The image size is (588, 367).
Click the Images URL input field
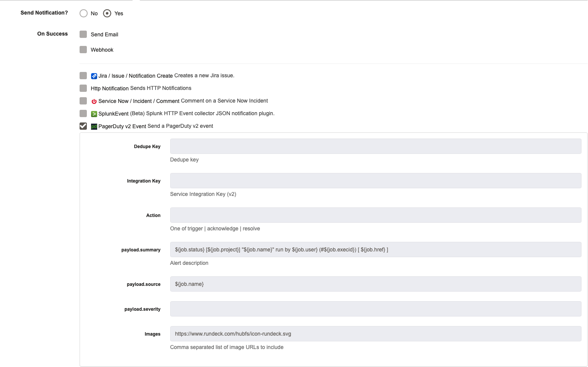[376, 334]
